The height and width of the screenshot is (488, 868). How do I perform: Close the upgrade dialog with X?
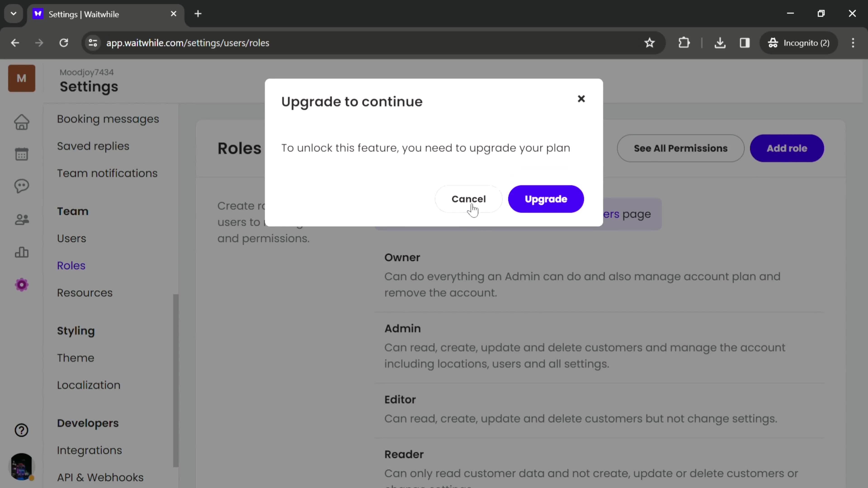pos(581,98)
